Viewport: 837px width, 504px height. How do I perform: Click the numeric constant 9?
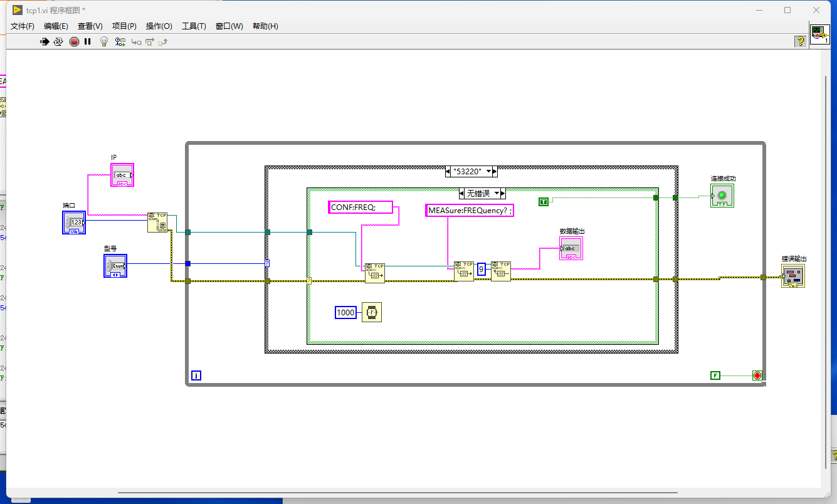(x=482, y=270)
